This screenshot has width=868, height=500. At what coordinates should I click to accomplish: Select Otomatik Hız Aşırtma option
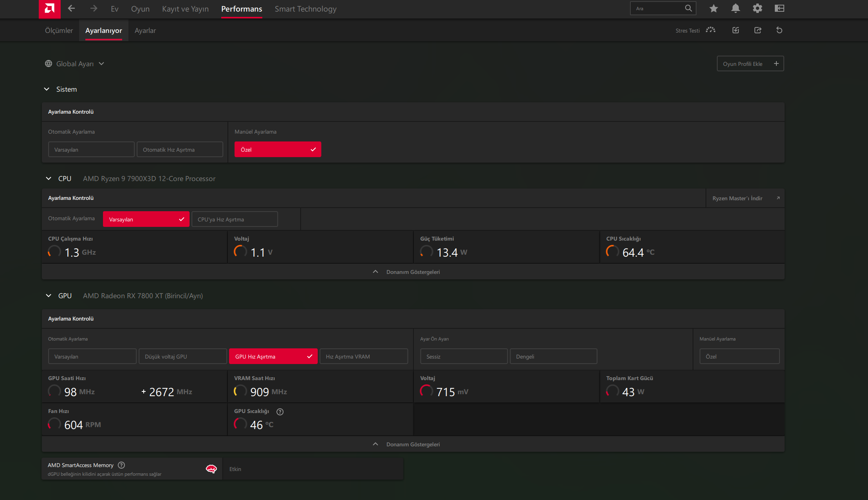180,150
